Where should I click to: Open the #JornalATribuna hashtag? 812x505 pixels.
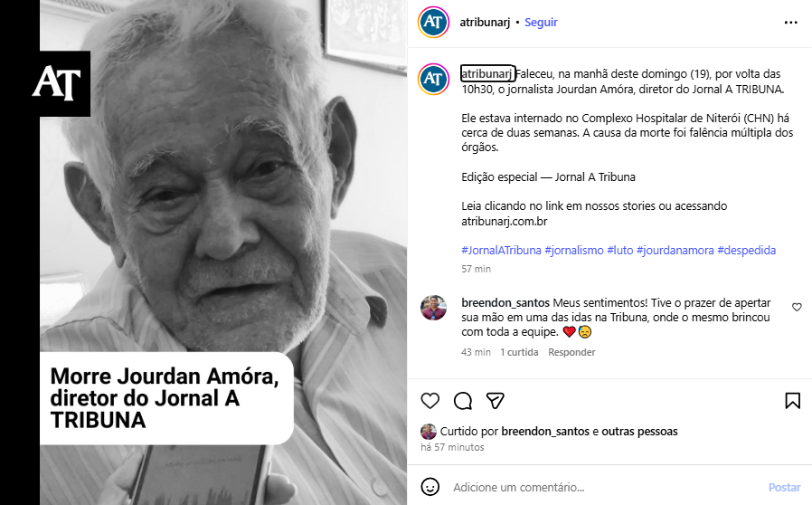click(501, 251)
